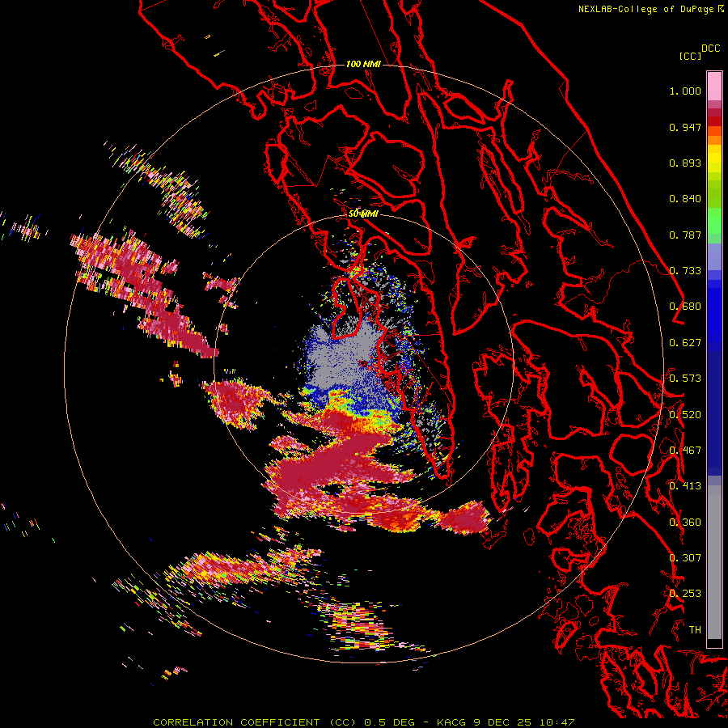Click the 100 NMI range ring label

[x=363, y=64]
